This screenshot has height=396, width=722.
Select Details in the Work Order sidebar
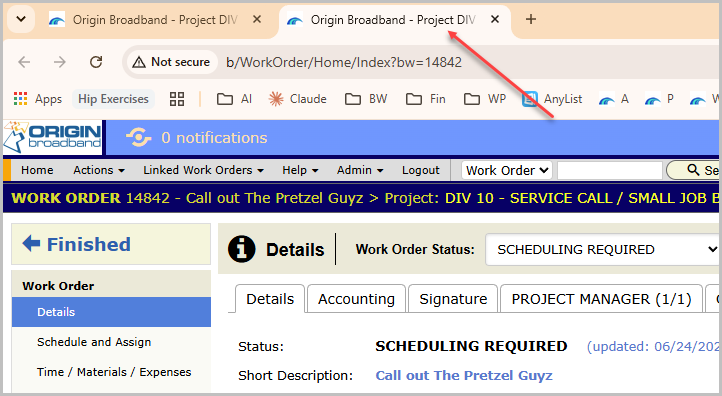(111, 312)
